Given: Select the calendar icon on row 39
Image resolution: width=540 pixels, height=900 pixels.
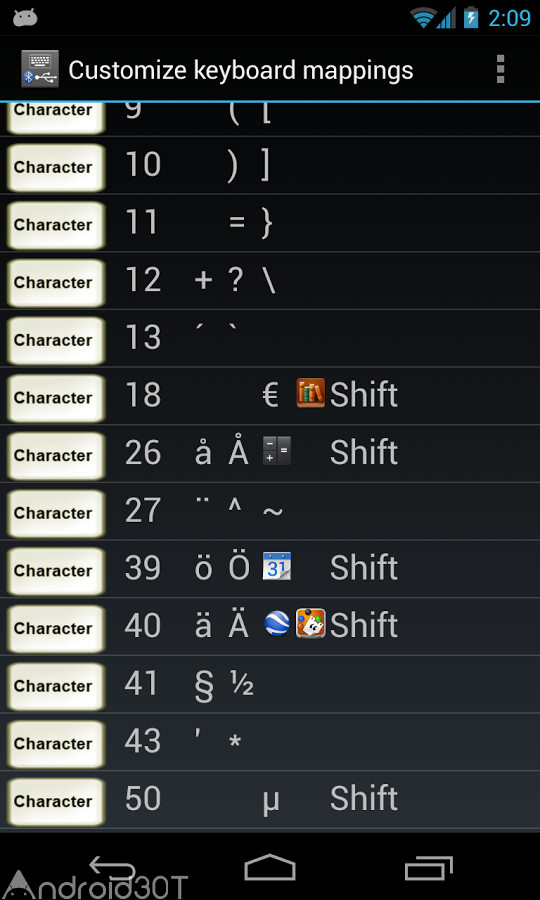Looking at the screenshot, I should coord(277,566).
